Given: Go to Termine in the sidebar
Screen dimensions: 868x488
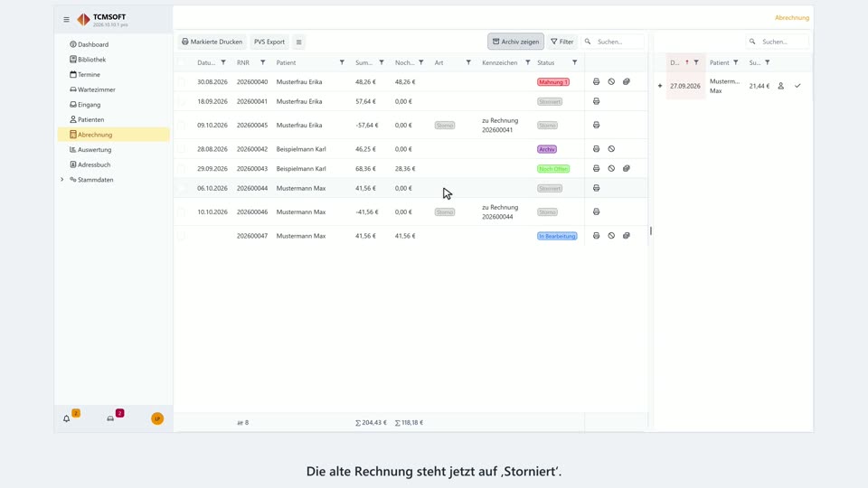Looking at the screenshot, I should [114, 74].
